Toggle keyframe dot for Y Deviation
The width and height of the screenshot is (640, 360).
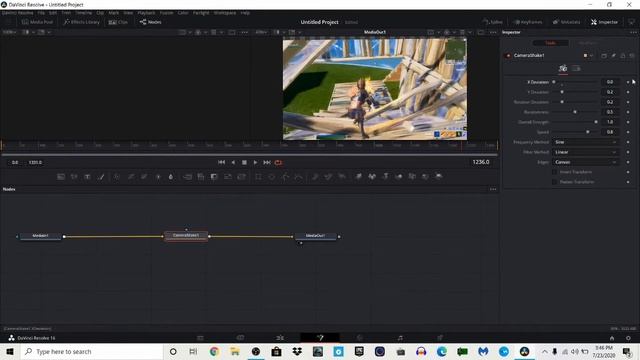(x=628, y=92)
